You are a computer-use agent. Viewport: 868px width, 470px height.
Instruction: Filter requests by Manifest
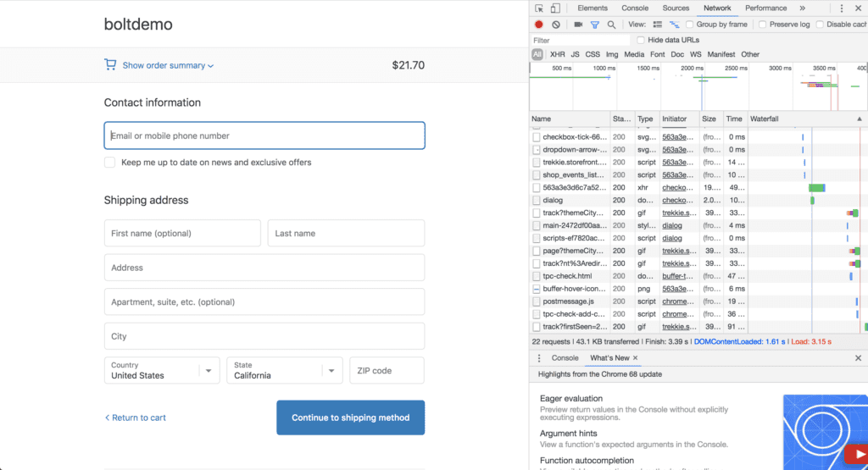tap(721, 54)
